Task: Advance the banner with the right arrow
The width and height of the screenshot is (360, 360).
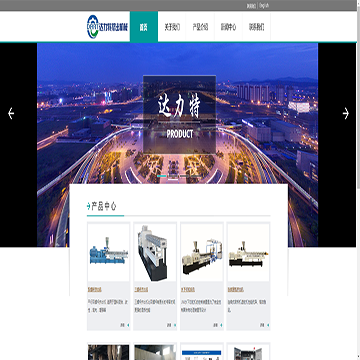Action: [346, 113]
